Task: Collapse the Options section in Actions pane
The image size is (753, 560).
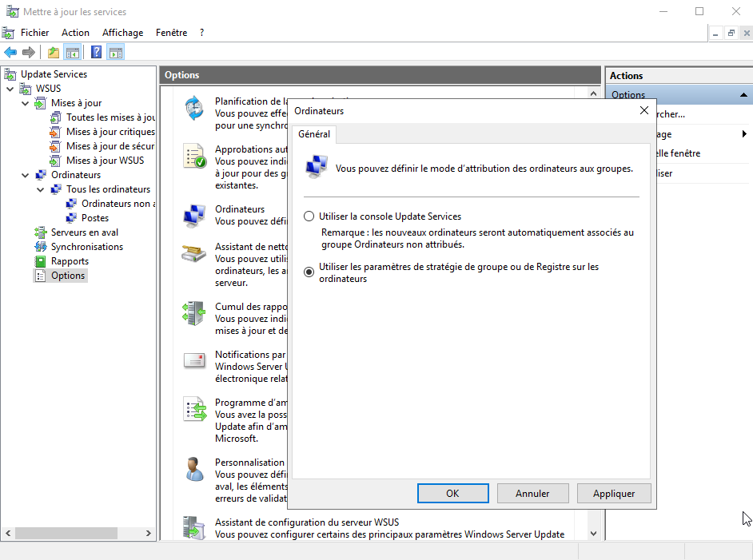Action: [743, 95]
